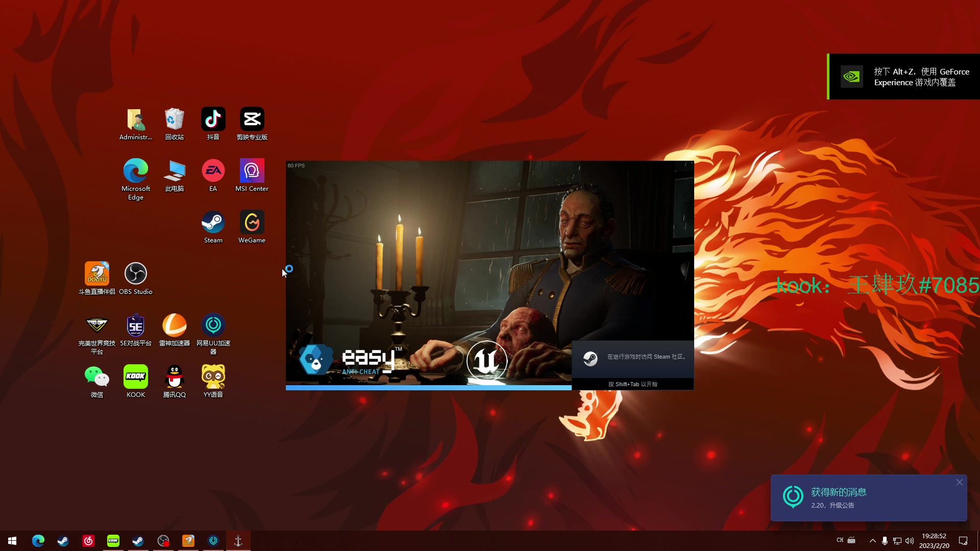
Task: Open network status tray icon
Action: click(897, 541)
